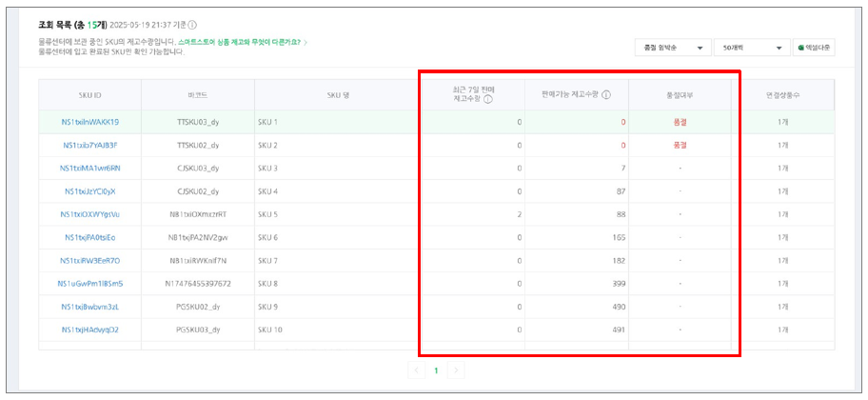Open the 50개씩 page size dropdown

(751, 48)
